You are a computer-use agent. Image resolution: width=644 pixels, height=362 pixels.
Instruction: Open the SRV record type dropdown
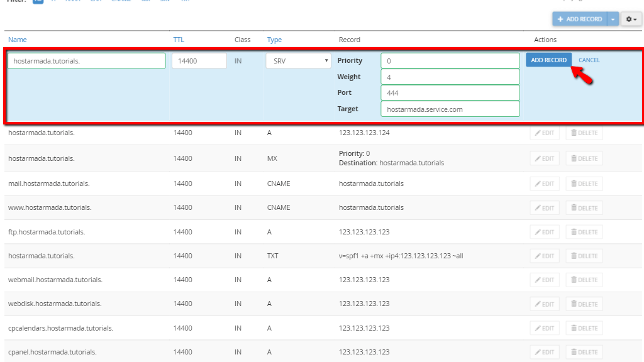pos(298,61)
